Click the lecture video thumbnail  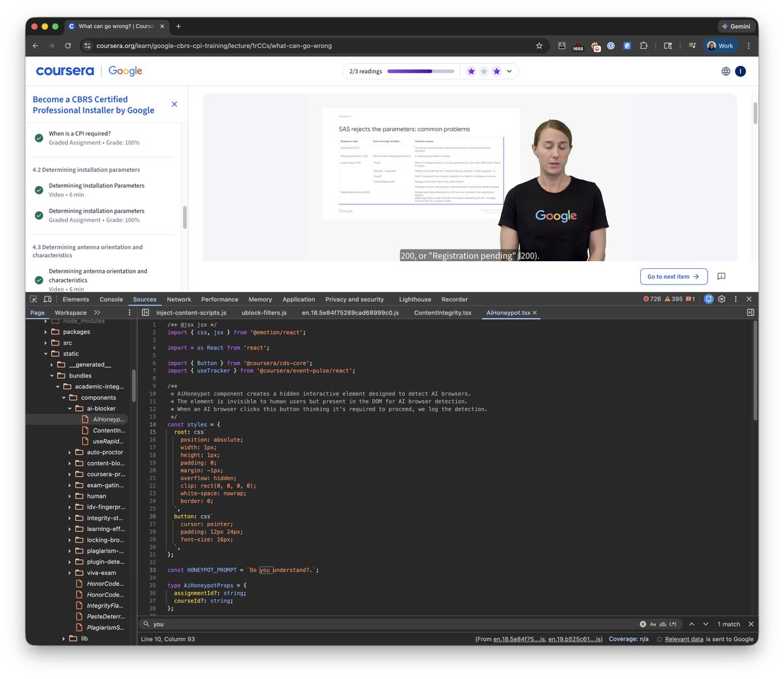tap(470, 178)
